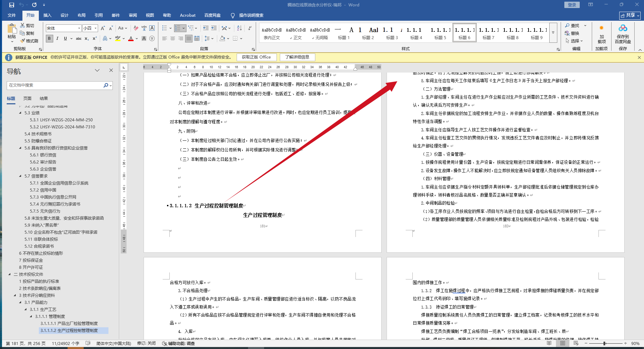Open the 辅助功能: 调查 accessibility checker
Screen dimensions: 644x349
[178, 343]
